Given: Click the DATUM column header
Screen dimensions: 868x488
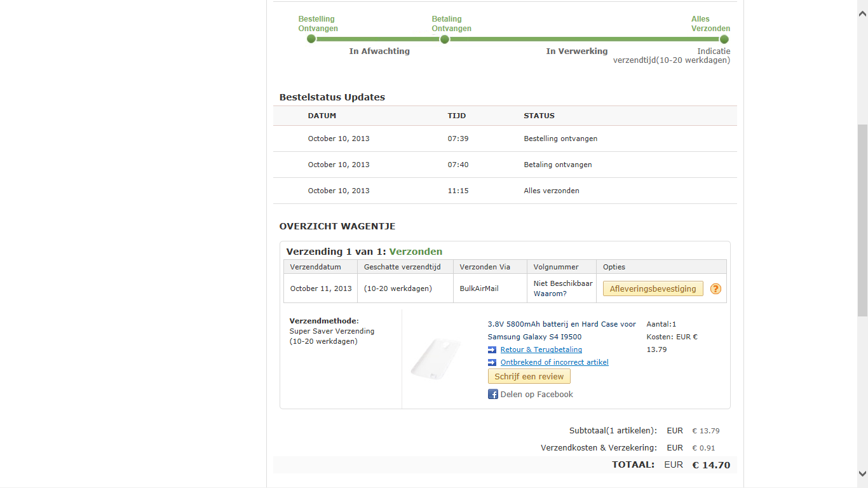Looking at the screenshot, I should (322, 116).
